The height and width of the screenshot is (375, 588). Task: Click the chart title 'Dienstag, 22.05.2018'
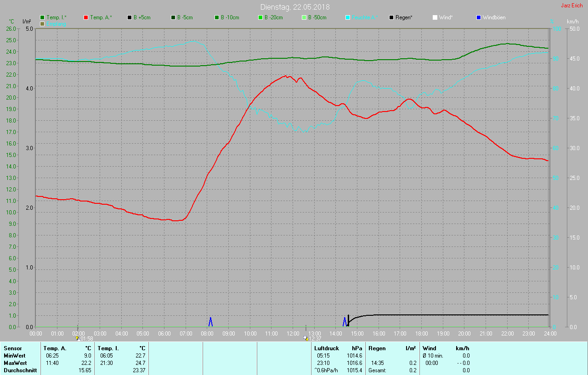295,7
